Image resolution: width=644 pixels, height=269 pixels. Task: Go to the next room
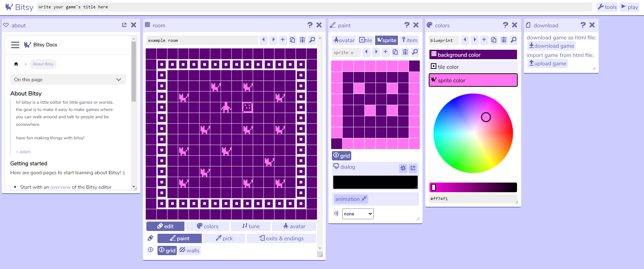(x=273, y=40)
